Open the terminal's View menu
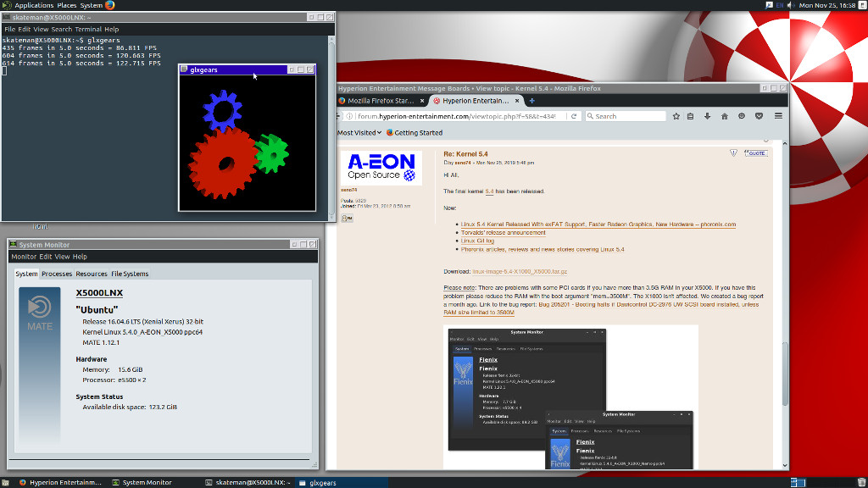The width and height of the screenshot is (868, 488). tap(41, 30)
